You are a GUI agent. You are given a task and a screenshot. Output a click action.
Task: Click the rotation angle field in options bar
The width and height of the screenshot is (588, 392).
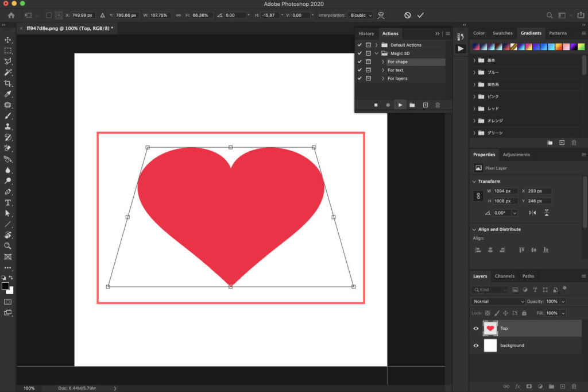click(236, 16)
